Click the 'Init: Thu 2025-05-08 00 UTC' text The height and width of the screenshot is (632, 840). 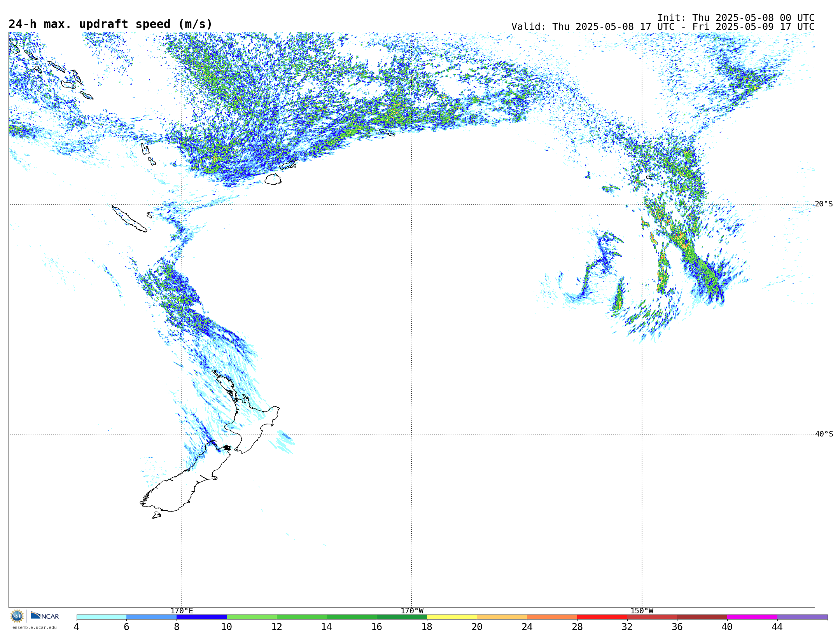[x=735, y=17]
